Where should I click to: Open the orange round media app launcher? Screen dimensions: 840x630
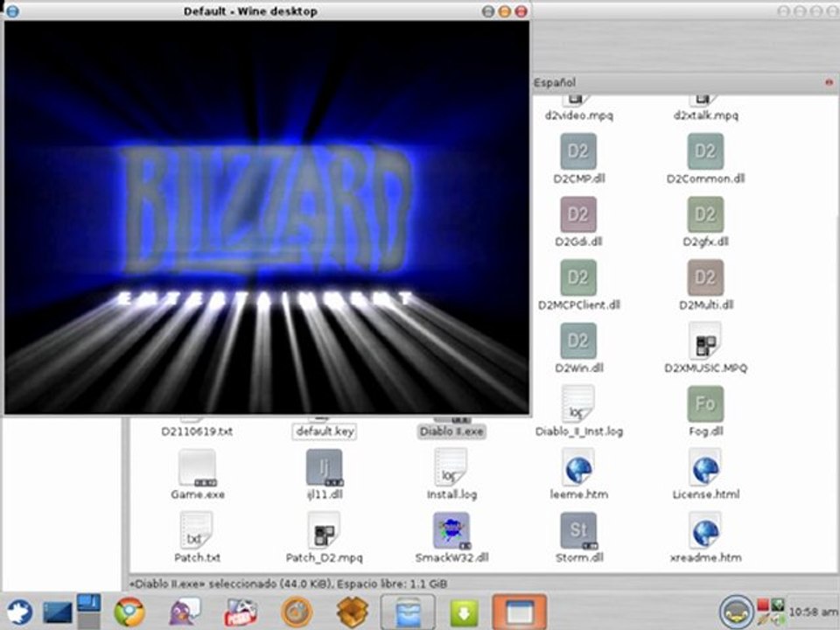pyautogui.click(x=297, y=612)
